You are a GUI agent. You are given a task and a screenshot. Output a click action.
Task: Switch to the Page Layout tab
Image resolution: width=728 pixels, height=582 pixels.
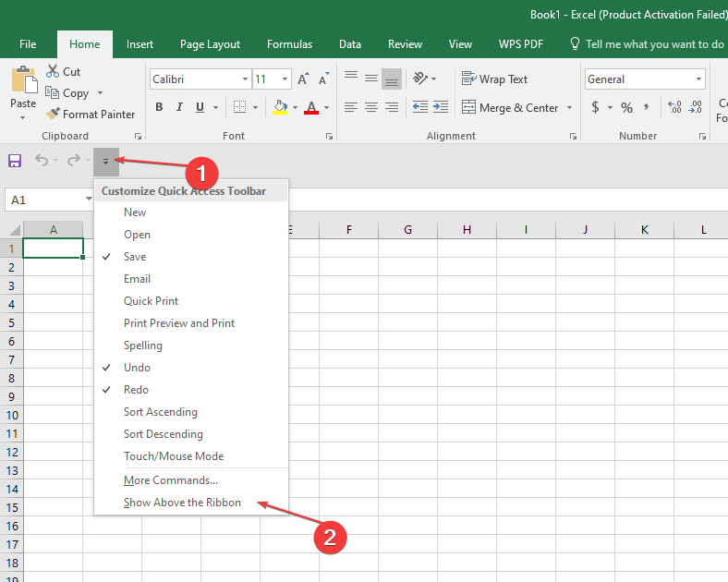pyautogui.click(x=210, y=44)
